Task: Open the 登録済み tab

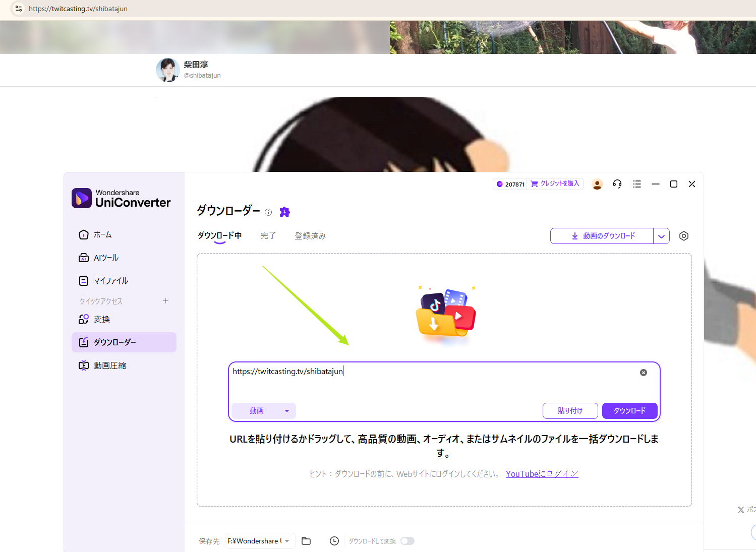Action: coord(310,235)
